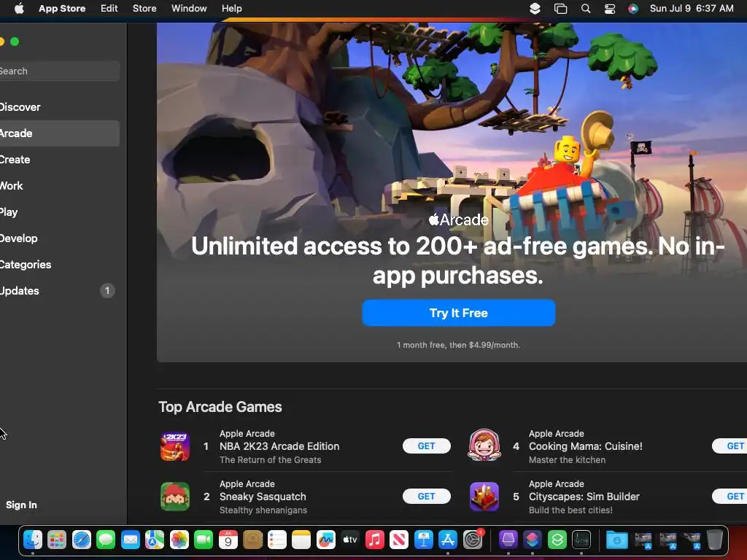Open Mail app in the dock
Viewport: 747px width, 560px height.
[x=130, y=540]
